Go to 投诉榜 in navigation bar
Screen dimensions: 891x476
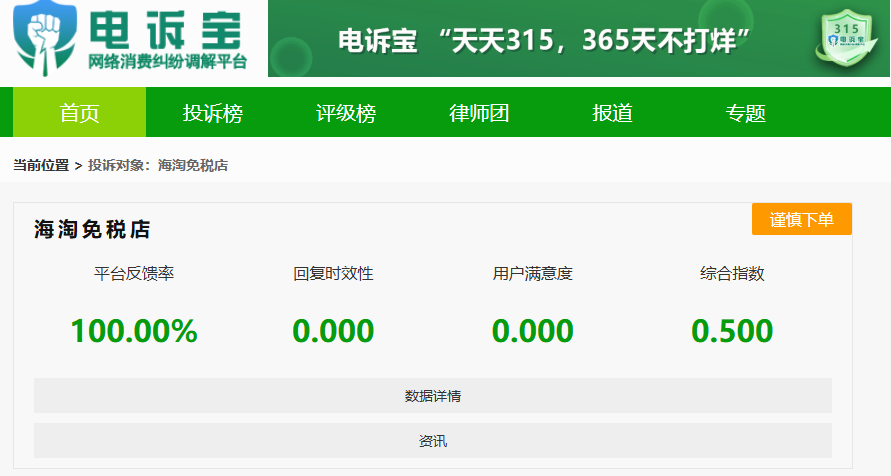[213, 112]
